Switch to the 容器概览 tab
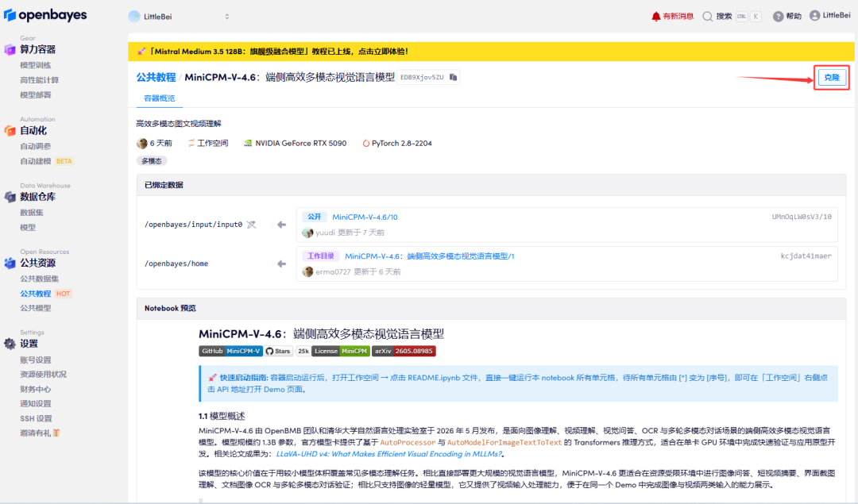Image resolution: width=858 pixels, height=504 pixels. tap(159, 98)
